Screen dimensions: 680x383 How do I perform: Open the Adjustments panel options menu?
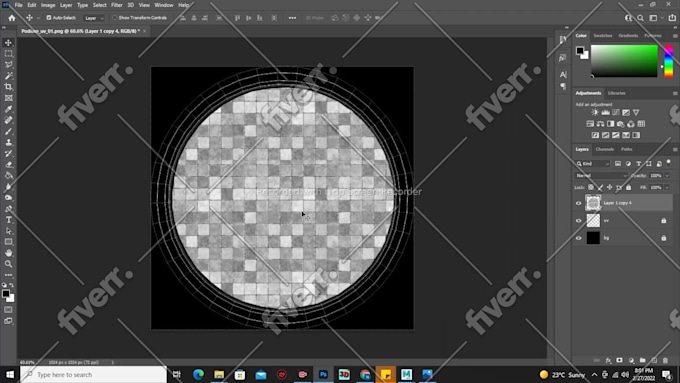pyautogui.click(x=675, y=93)
